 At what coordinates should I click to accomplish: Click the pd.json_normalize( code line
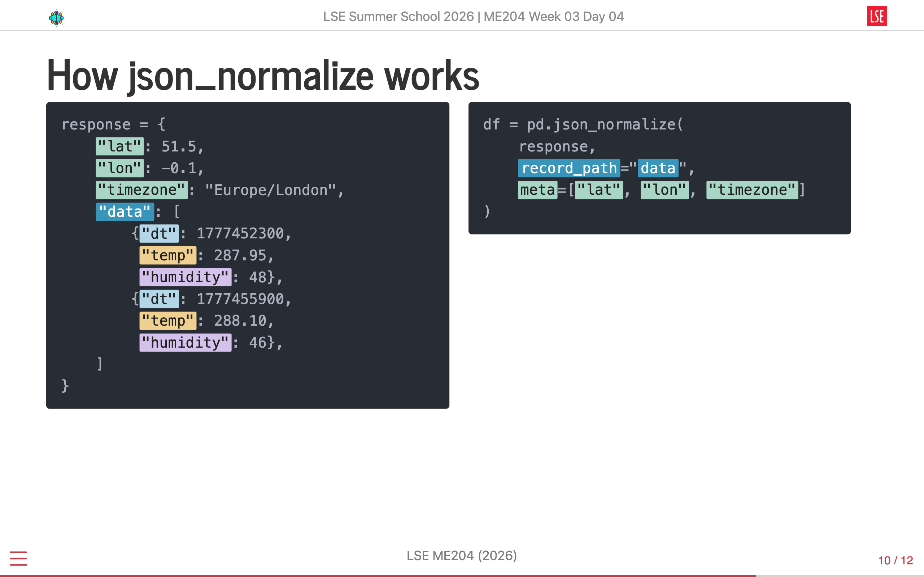[583, 125]
